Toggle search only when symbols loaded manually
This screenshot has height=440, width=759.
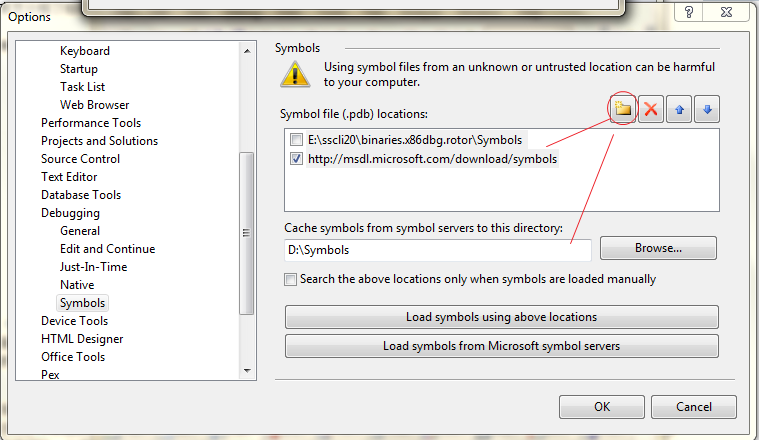click(290, 279)
